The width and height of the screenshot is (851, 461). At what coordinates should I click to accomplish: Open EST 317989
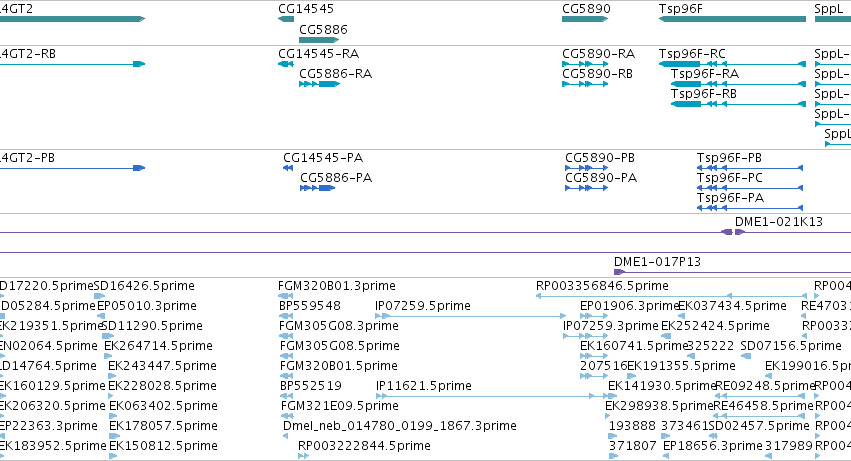click(789, 447)
